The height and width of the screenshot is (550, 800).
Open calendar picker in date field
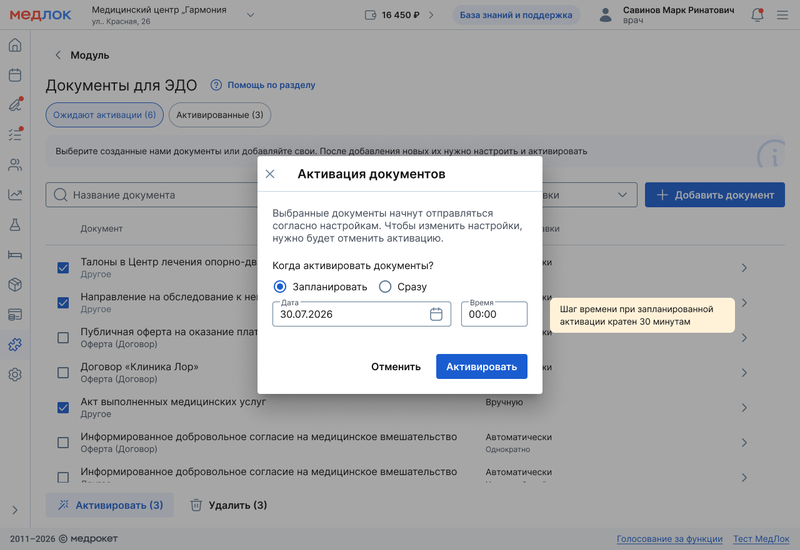[x=436, y=314]
